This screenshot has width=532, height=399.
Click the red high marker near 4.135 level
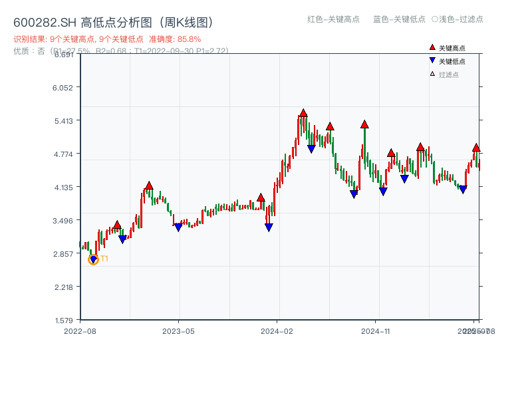(149, 186)
